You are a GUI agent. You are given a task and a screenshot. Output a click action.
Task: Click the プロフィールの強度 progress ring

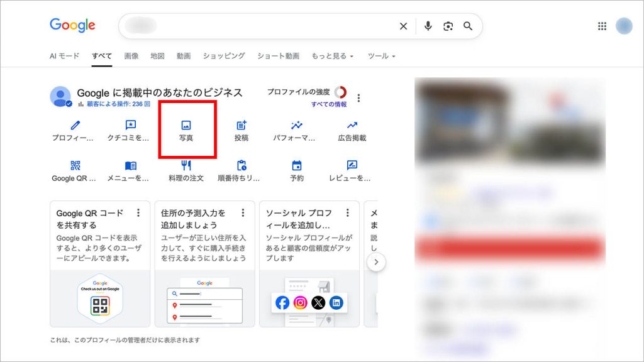tap(341, 91)
